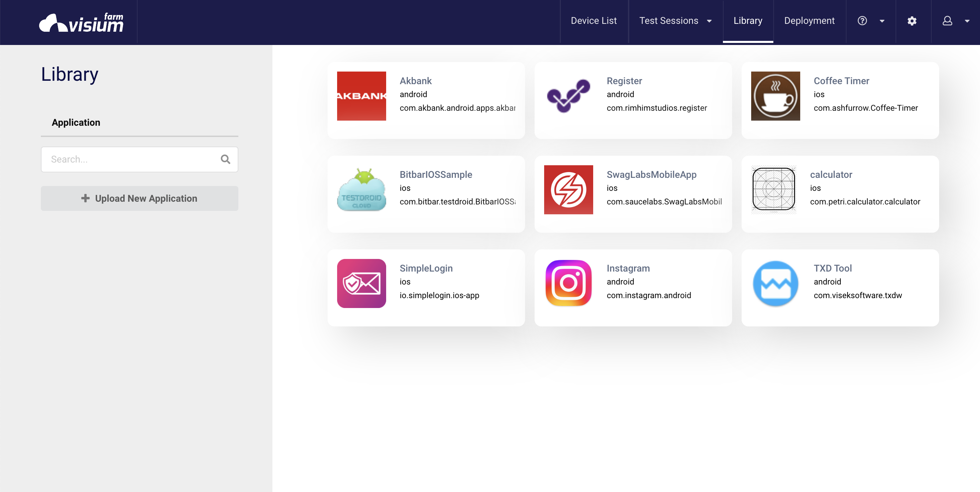Click Upload New Application button
This screenshot has width=980, height=492.
pos(139,198)
